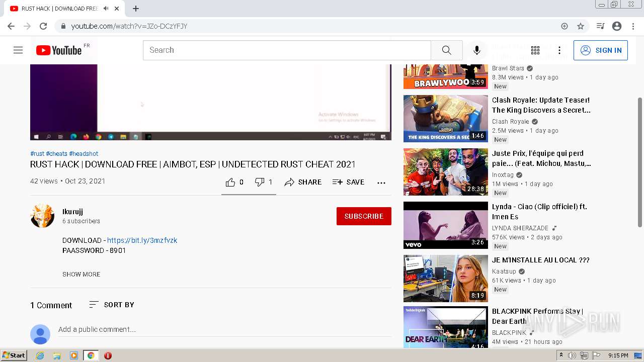Go to YouTube home via logo

coord(59,50)
